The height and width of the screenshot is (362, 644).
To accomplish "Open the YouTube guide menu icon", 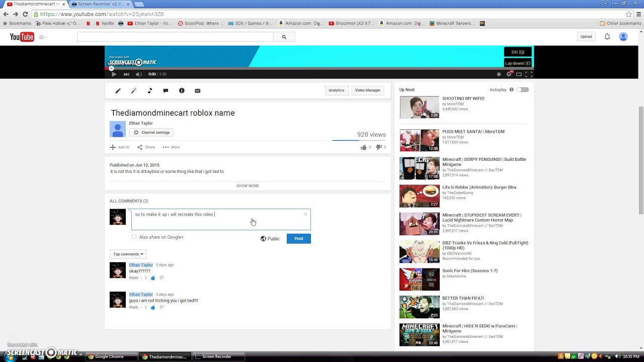I will 42,37.
